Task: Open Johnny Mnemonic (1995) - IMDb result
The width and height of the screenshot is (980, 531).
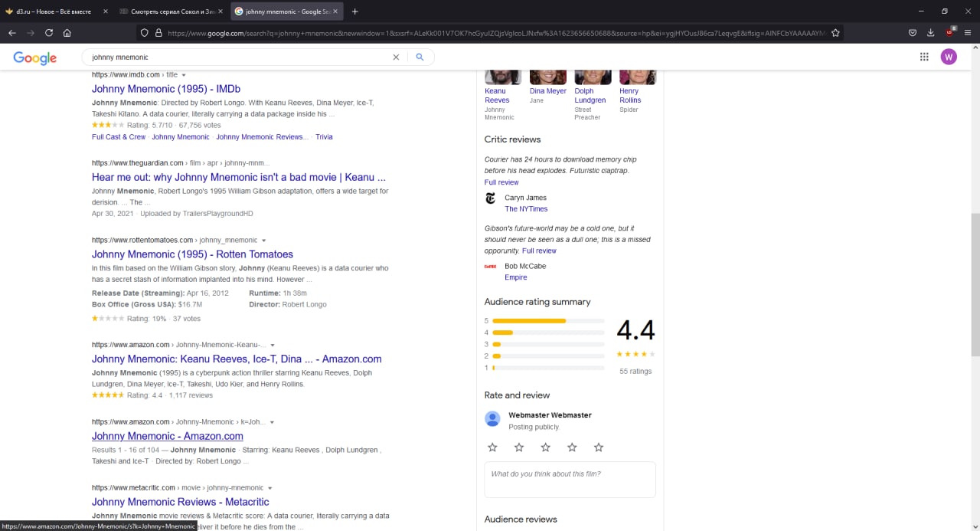Action: click(166, 89)
